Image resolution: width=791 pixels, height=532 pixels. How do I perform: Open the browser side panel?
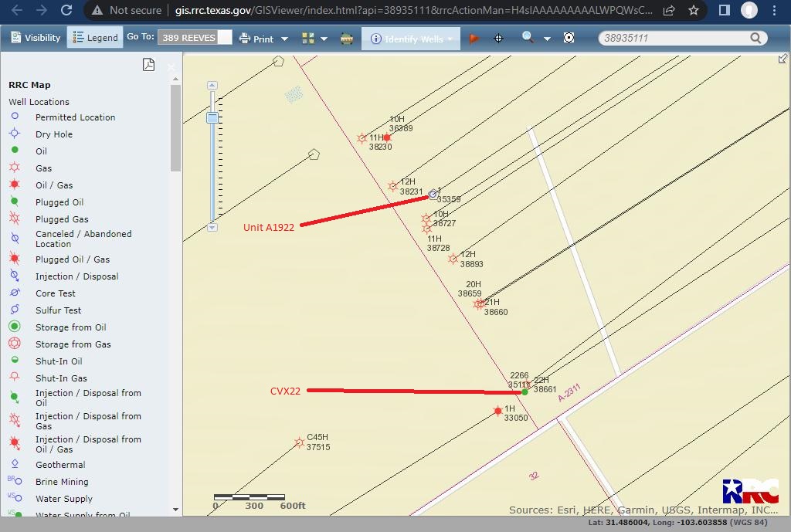tap(725, 10)
